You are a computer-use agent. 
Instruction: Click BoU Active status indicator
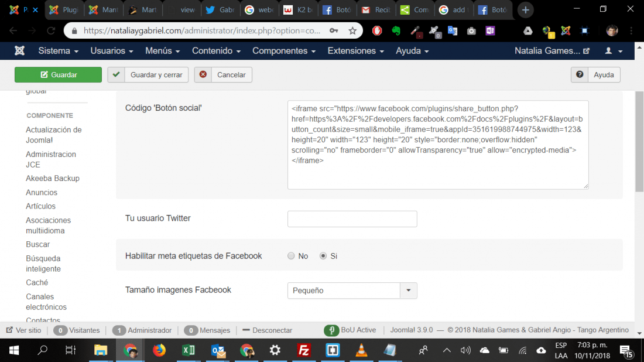point(350,330)
